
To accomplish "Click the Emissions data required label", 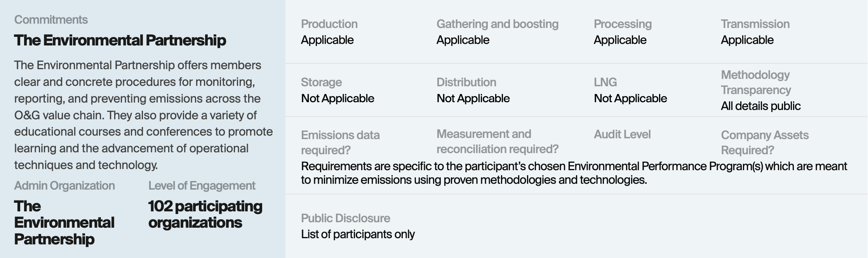I will [x=341, y=143].
